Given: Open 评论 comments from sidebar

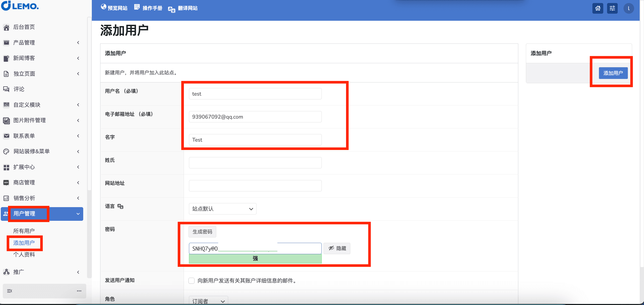Looking at the screenshot, I should pos(19,89).
